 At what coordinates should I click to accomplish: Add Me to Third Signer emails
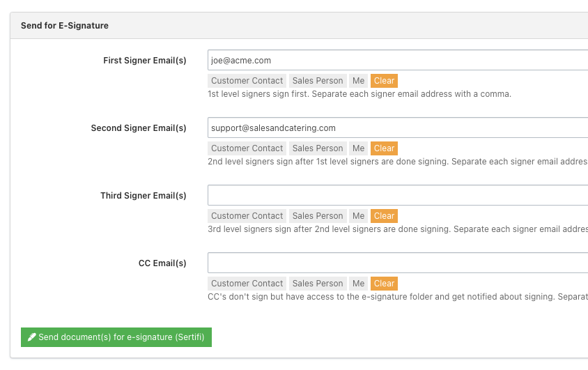pos(359,216)
